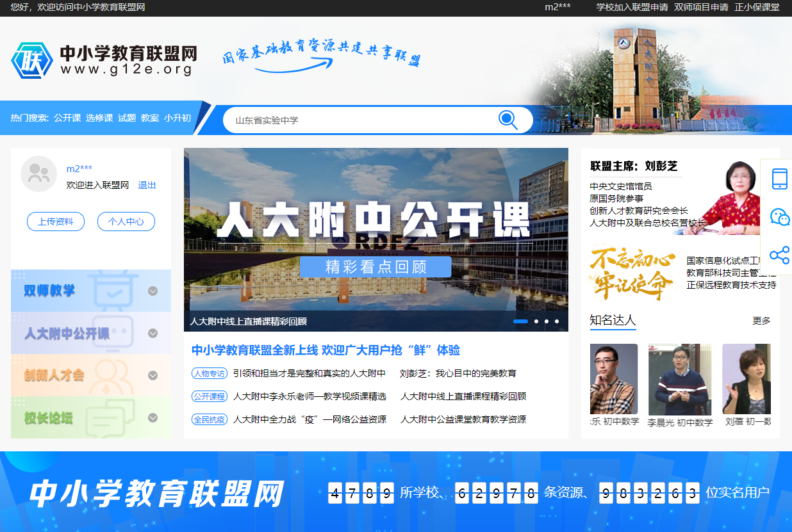This screenshot has width=792, height=532.
Task: Open 双师项目申请 link in top bar
Action: (x=701, y=7)
